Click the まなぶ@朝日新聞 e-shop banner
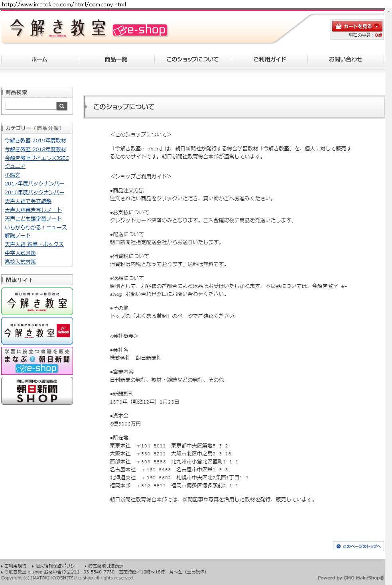The height and width of the screenshot is (585, 392). 37,361
